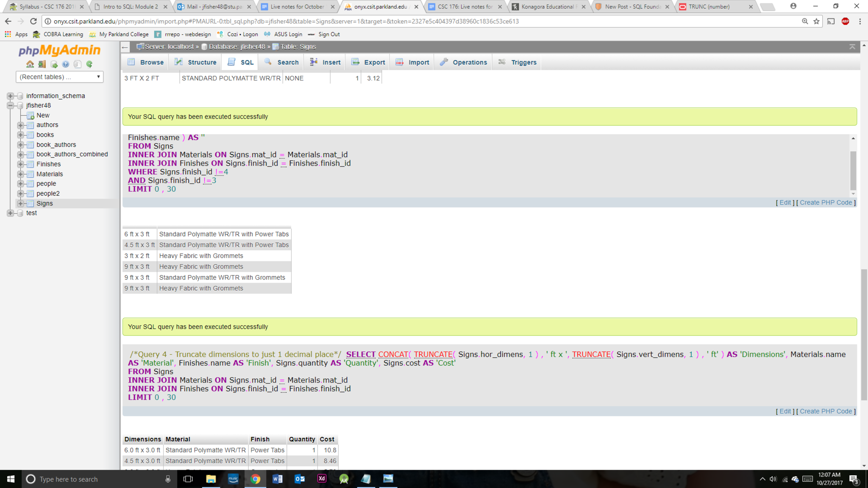Click Create PHP Code for Query 4
This screenshot has height=488, width=868.
coord(826,411)
